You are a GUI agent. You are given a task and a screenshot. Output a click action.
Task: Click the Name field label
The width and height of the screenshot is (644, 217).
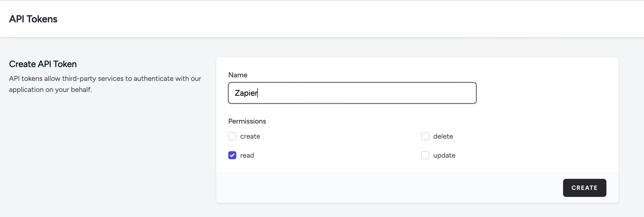238,75
